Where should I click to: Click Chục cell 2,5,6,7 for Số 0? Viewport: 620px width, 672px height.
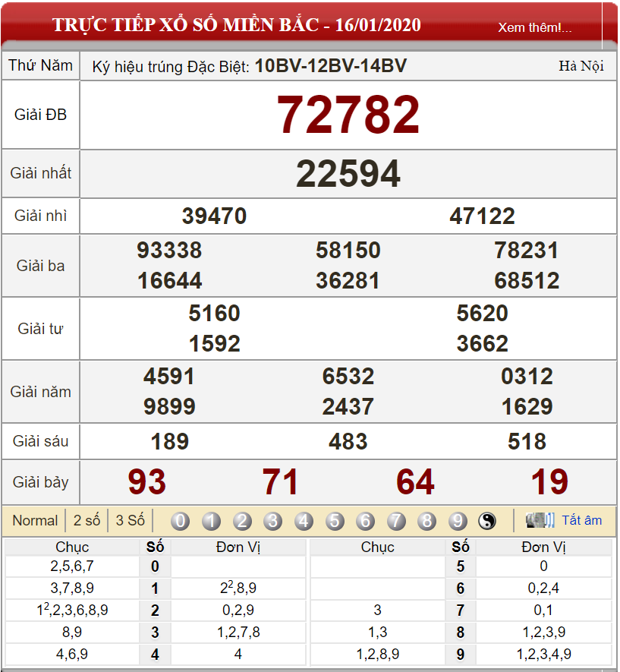(72, 566)
